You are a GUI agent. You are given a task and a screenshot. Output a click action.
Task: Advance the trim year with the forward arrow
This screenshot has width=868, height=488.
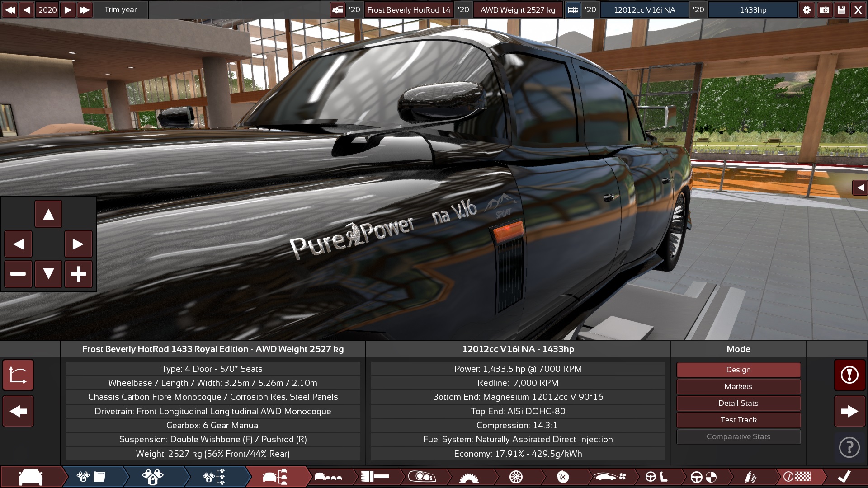68,9
